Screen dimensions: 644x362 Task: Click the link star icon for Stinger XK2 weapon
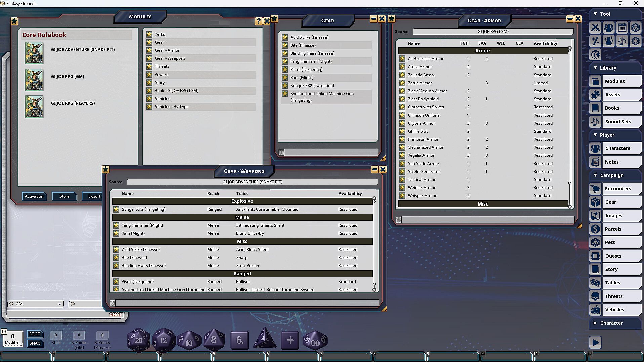click(116, 209)
